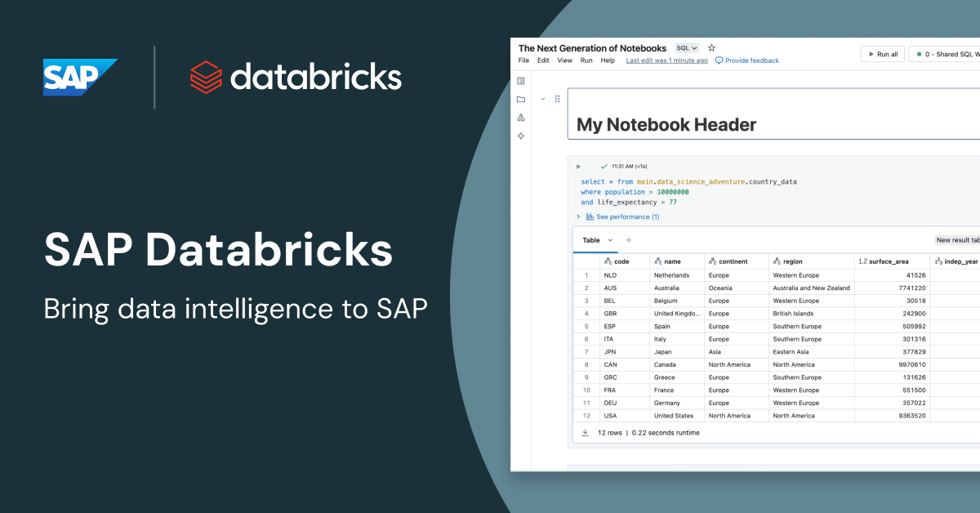Open the Table tab options chevron
Screen dimensions: 980x513
[x=610, y=240]
